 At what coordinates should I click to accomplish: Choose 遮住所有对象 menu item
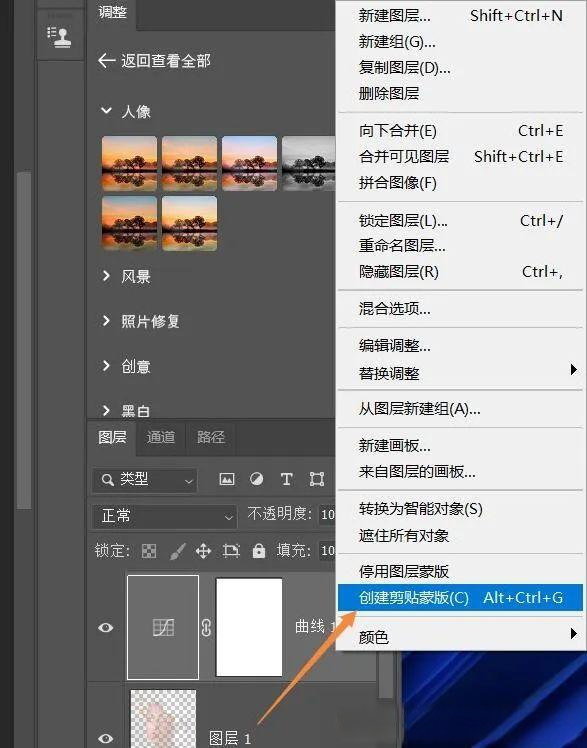[460, 535]
